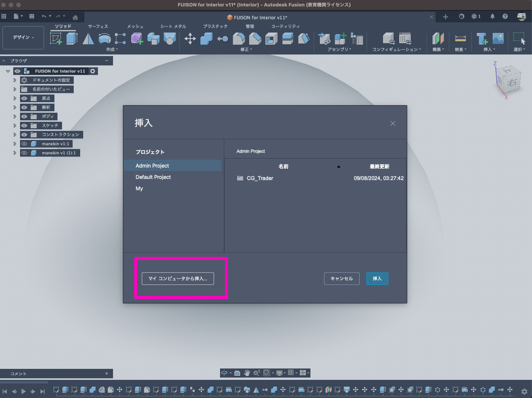532x398 pixels.
Task: Select Default Project in the project list
Action: [x=153, y=177]
